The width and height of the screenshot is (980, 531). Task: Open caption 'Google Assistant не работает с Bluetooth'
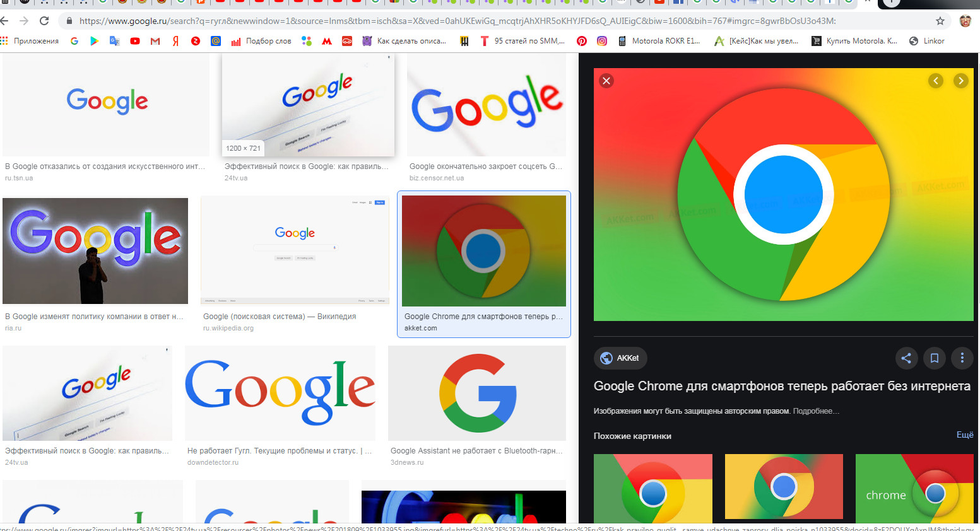click(476, 451)
